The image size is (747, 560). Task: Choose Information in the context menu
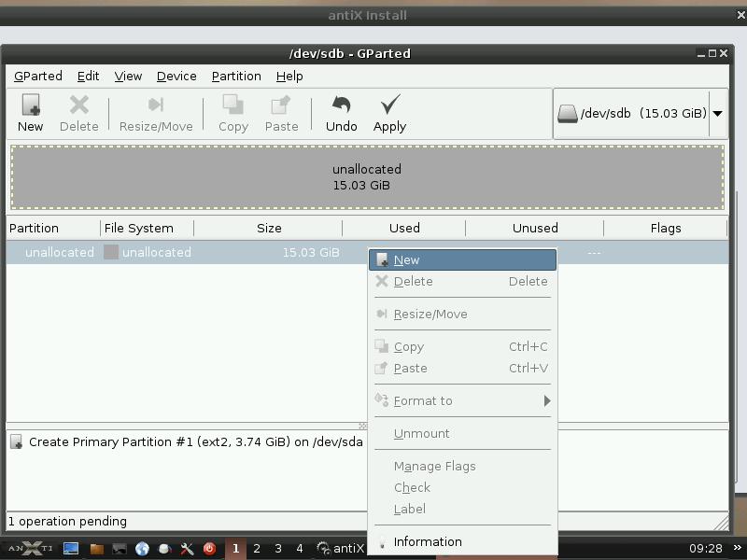[462, 542]
